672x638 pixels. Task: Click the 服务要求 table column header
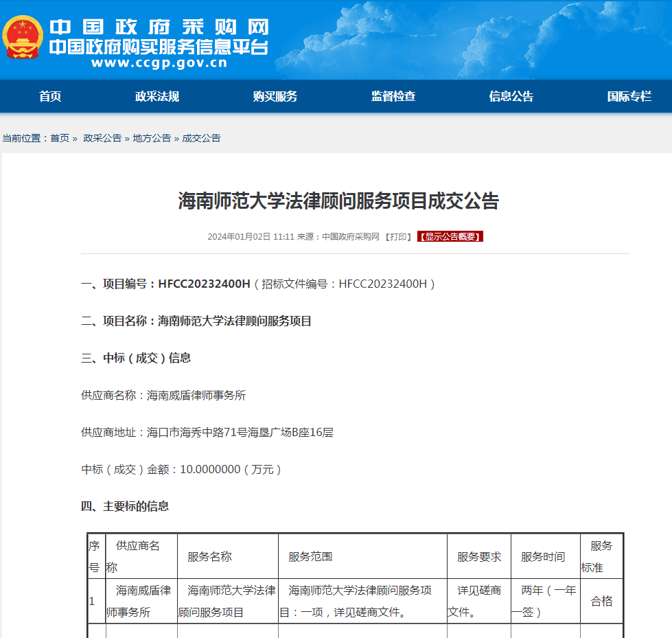point(478,556)
